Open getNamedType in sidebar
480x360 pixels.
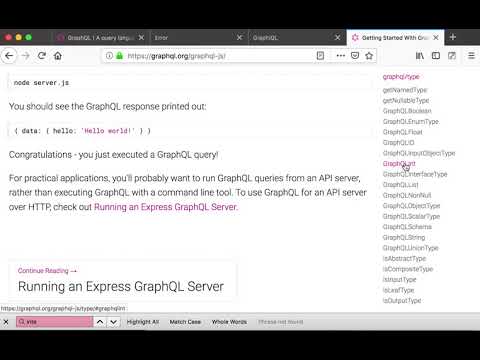pyautogui.click(x=405, y=90)
